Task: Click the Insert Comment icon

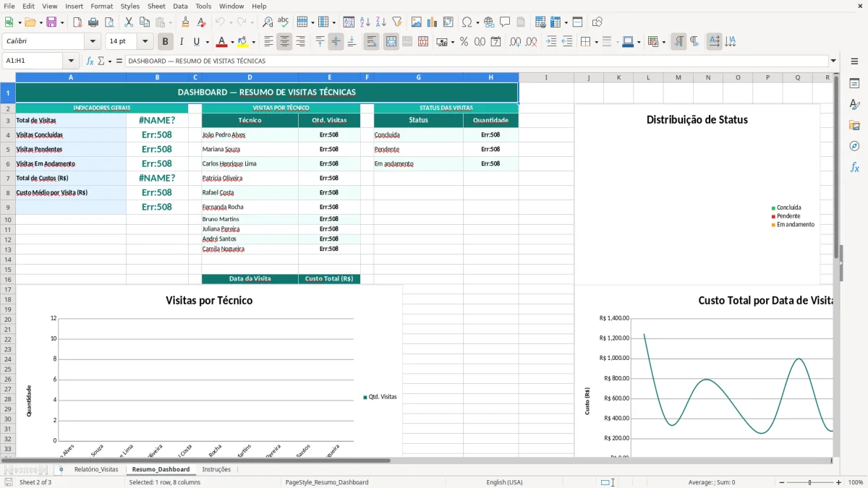Action: [505, 22]
